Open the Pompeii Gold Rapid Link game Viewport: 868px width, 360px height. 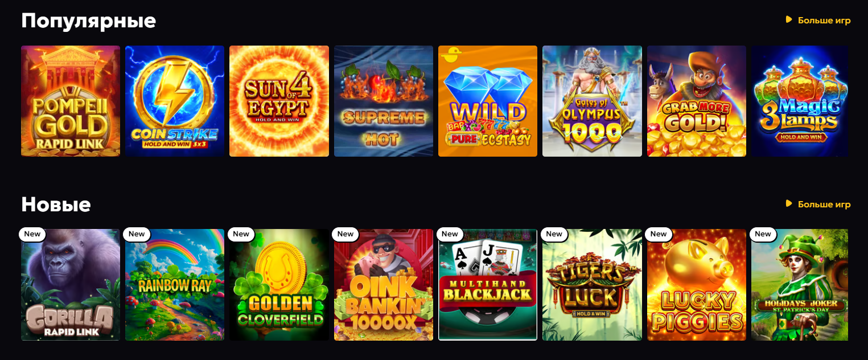pyautogui.click(x=71, y=101)
